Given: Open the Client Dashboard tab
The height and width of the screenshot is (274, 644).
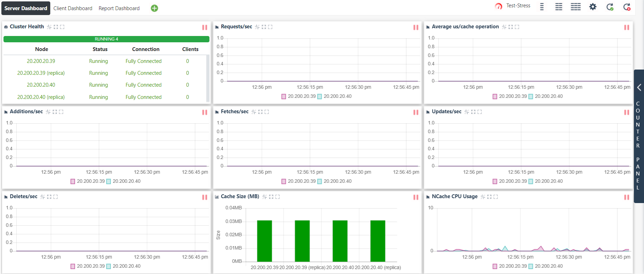Looking at the screenshot, I should 73,8.
